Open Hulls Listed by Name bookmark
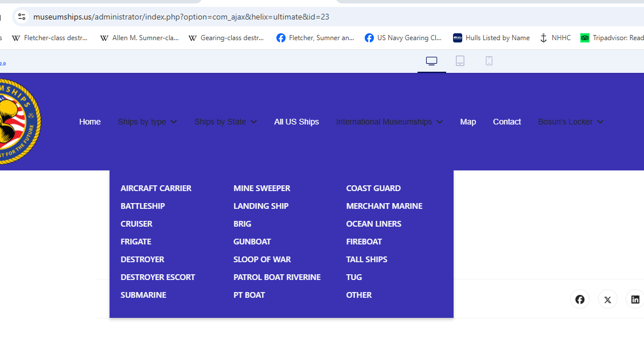The image size is (644, 350). tap(491, 38)
